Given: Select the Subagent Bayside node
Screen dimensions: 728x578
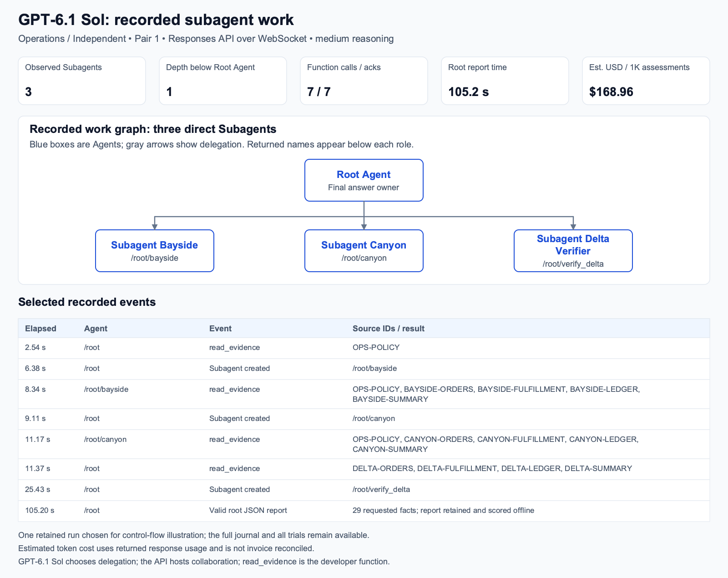Looking at the screenshot, I should (x=155, y=251).
